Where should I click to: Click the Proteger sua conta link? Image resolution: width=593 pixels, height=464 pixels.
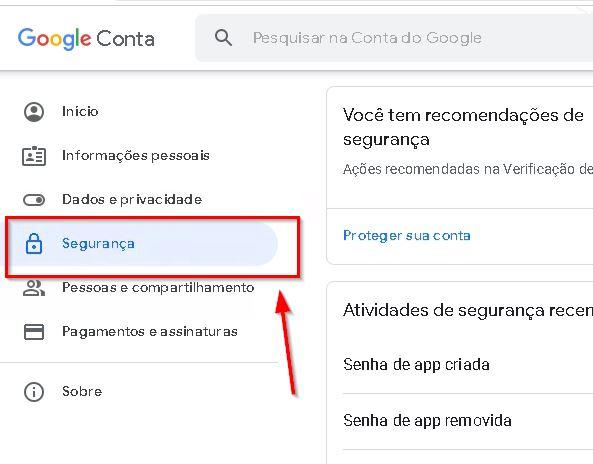tap(407, 236)
